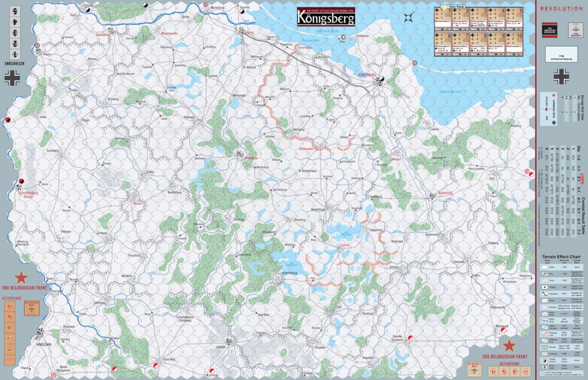Select turn 1 box on the Turn Track
This screenshot has height=380, width=588.
443,19
